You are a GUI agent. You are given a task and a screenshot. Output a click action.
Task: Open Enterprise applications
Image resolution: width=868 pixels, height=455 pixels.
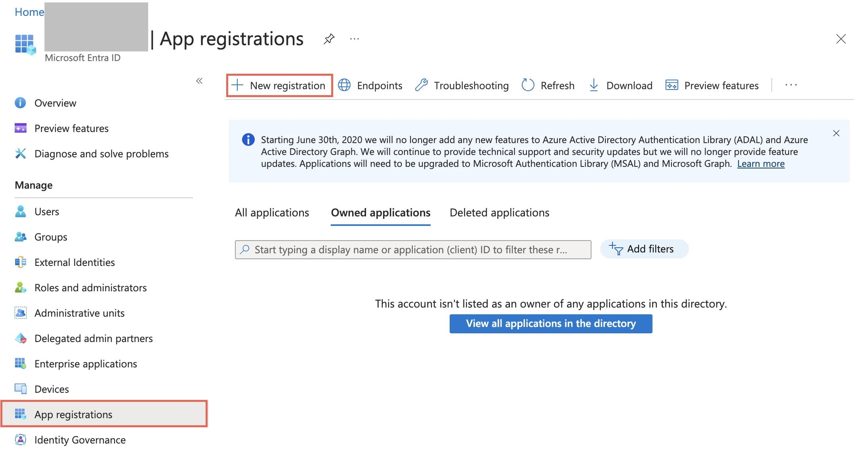click(x=86, y=364)
